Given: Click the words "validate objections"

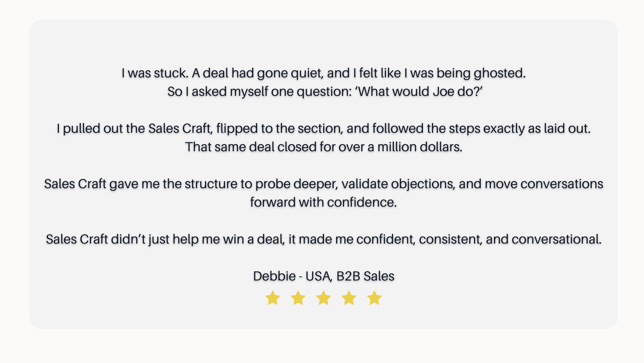Looking at the screenshot, I should (x=397, y=184).
